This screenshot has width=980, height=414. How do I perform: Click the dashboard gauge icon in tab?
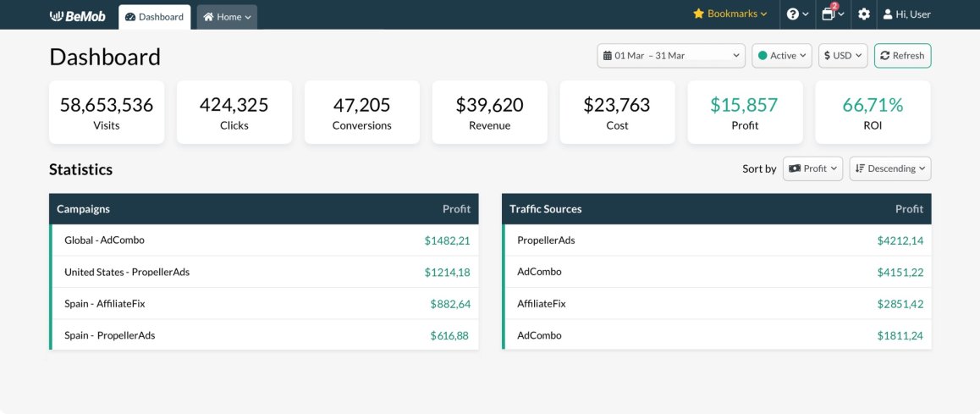(x=130, y=17)
